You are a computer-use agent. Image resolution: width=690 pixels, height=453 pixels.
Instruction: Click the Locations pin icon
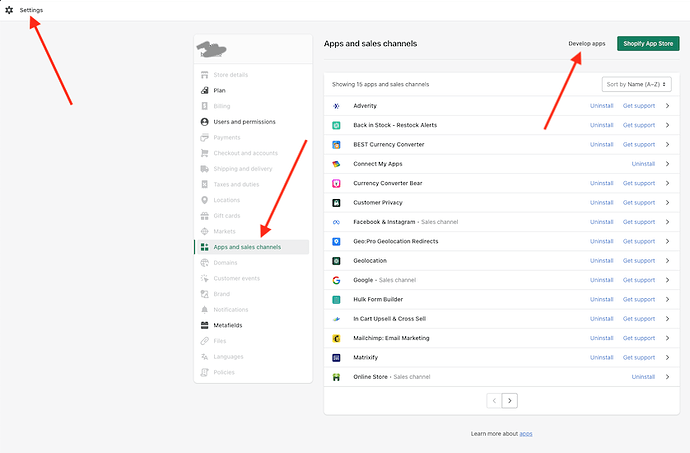[205, 200]
